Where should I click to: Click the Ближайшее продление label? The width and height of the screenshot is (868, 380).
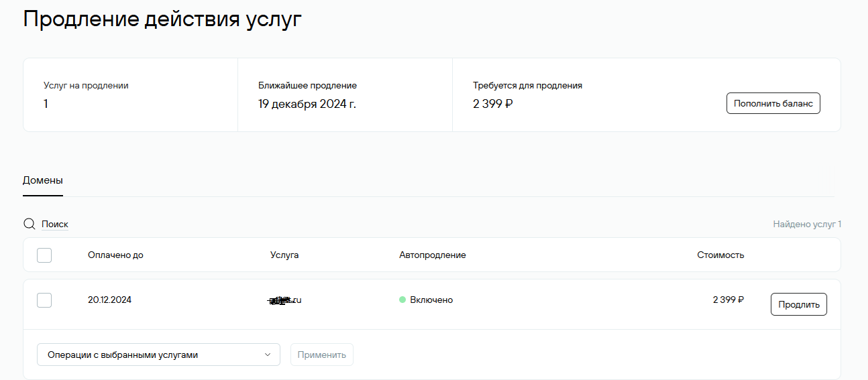[307, 85]
